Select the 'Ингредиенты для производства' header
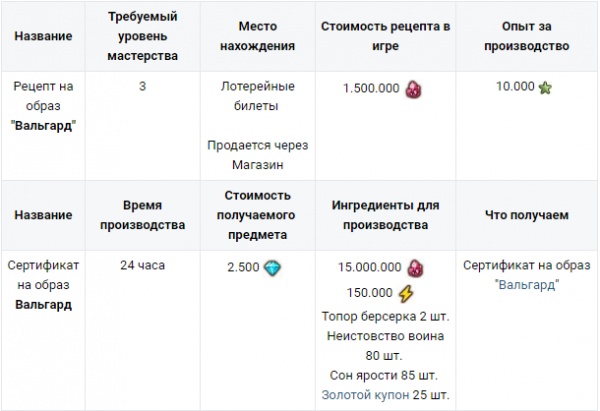Viewport: 600px width, 411px height. tap(385, 215)
